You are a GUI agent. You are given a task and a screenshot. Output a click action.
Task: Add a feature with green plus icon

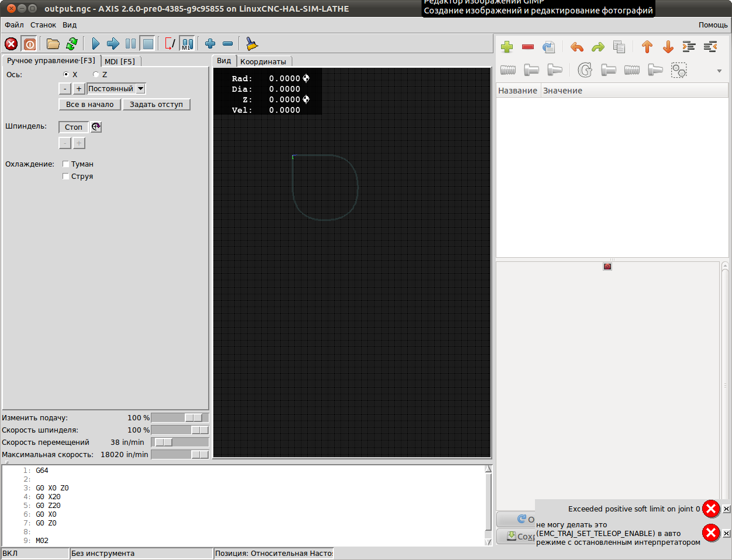(507, 47)
